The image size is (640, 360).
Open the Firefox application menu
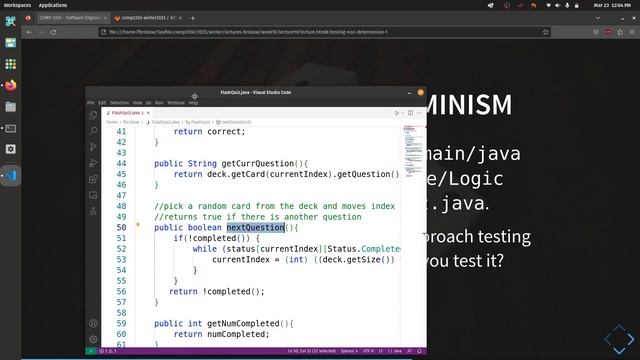[x=632, y=32]
